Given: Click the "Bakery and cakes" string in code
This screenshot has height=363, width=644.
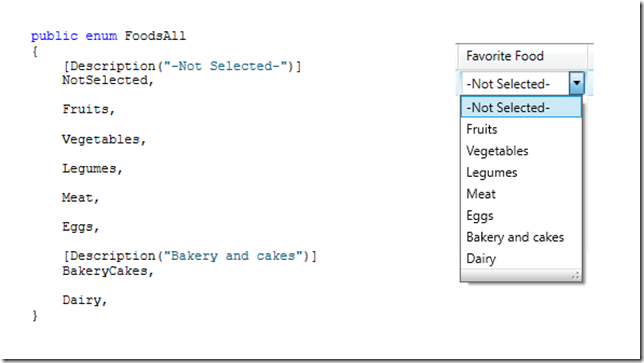Looking at the screenshot, I should [x=233, y=256].
